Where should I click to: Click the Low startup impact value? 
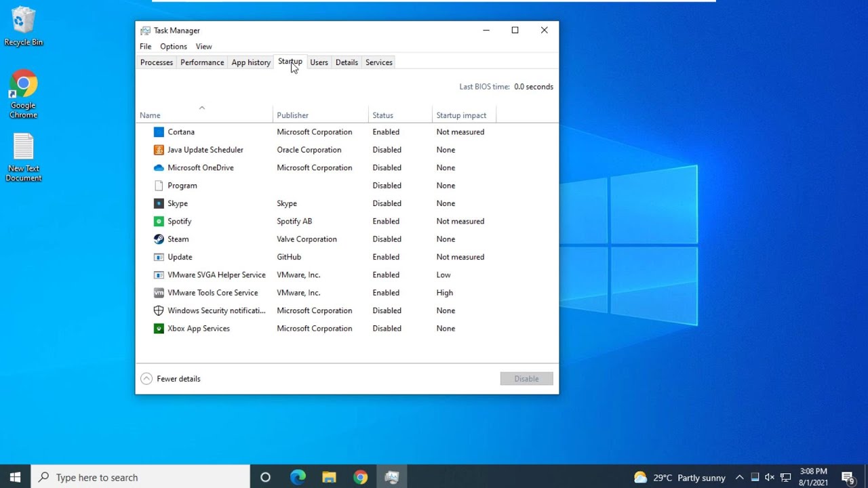coord(443,275)
